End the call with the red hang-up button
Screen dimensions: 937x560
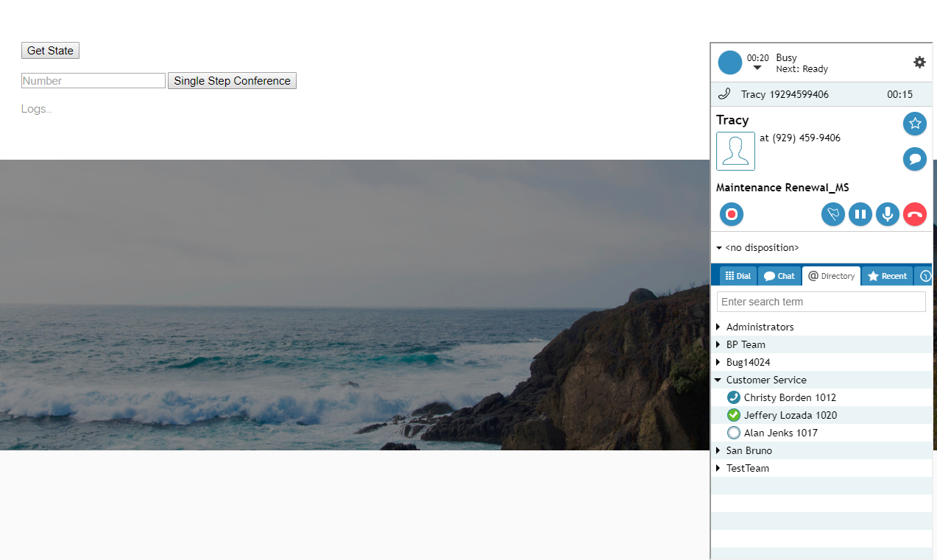click(915, 214)
